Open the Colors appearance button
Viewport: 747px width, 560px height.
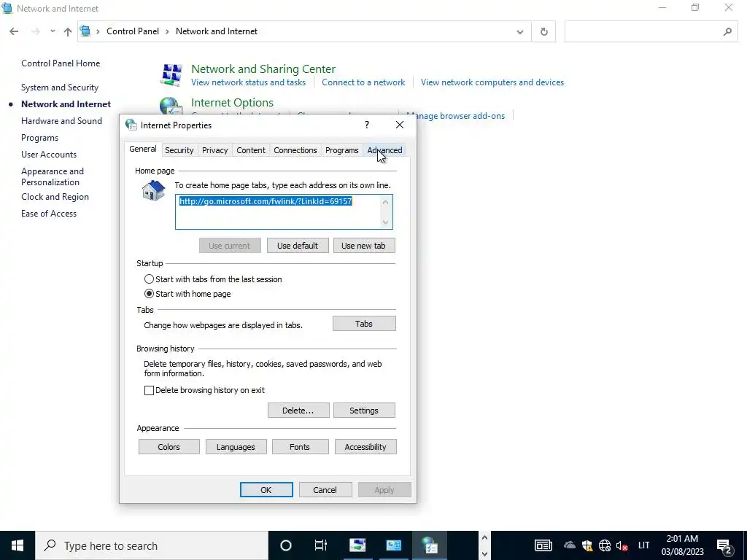tap(169, 447)
